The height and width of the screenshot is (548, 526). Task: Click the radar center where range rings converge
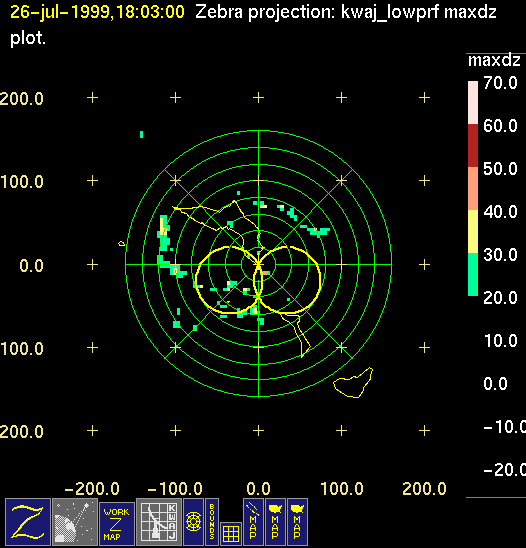(x=258, y=264)
